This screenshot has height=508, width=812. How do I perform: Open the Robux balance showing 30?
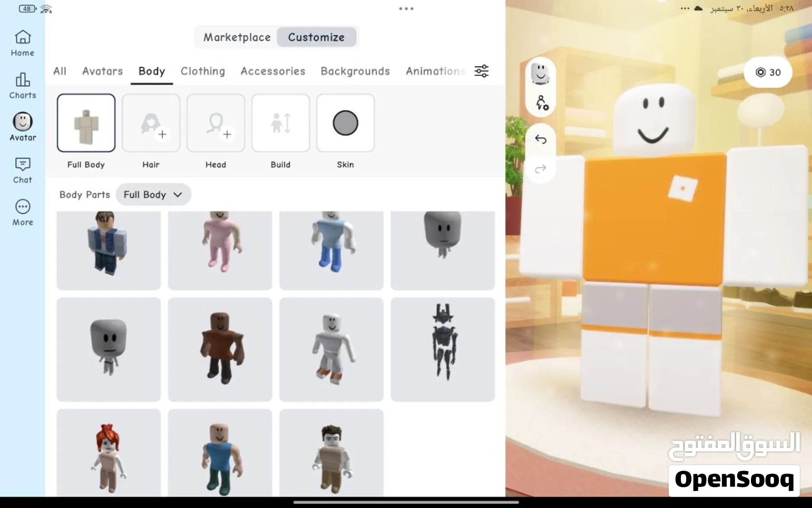pos(768,72)
